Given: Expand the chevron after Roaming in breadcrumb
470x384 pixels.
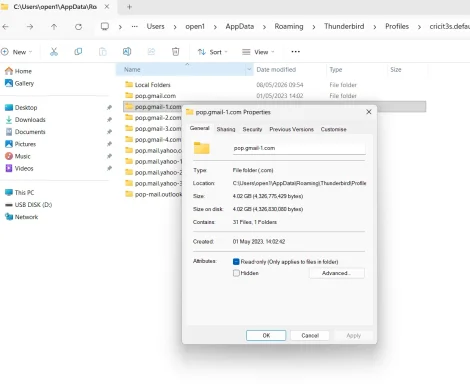Looking at the screenshot, I should tap(314, 27).
